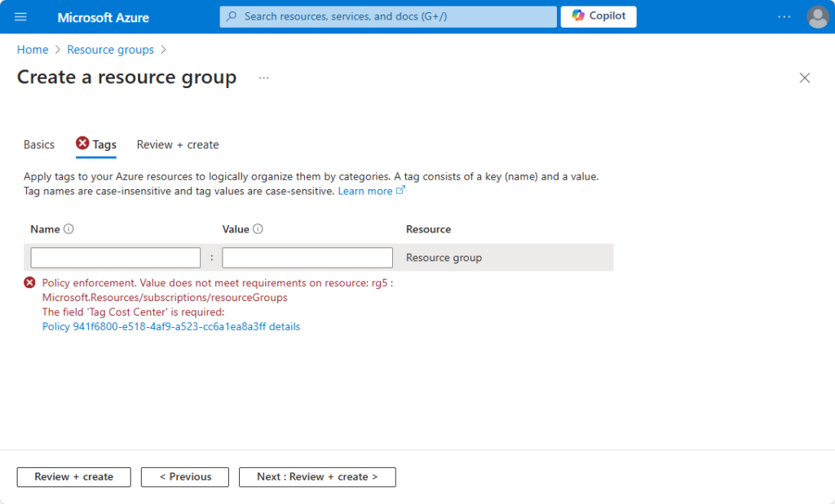Click the red error icon beside the policy message
The image size is (835, 504).
click(29, 282)
